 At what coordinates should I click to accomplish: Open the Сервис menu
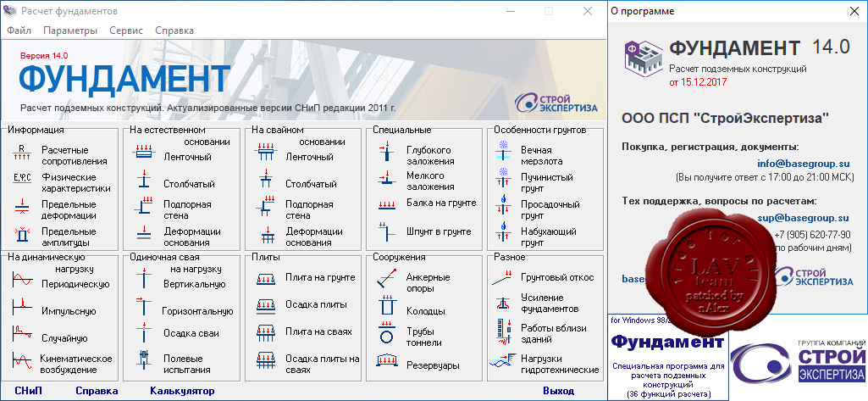click(x=126, y=31)
